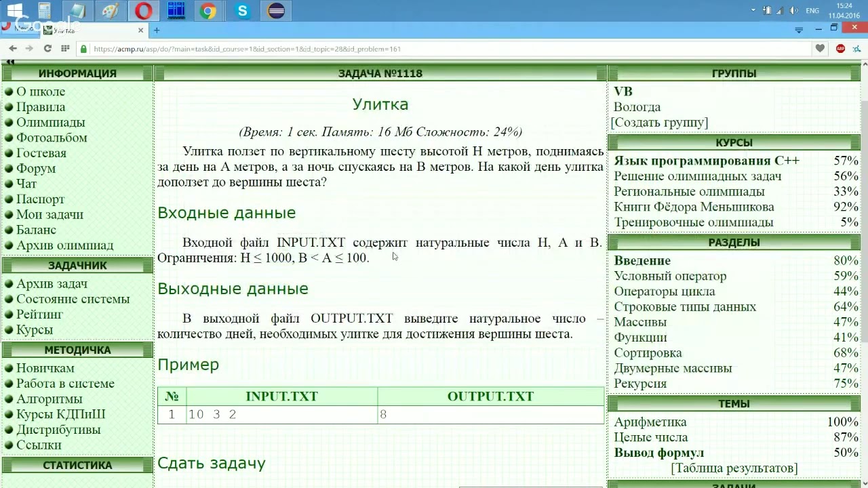Click '[Таблица результатов]' link
This screenshot has height=488, width=868.
(x=734, y=468)
